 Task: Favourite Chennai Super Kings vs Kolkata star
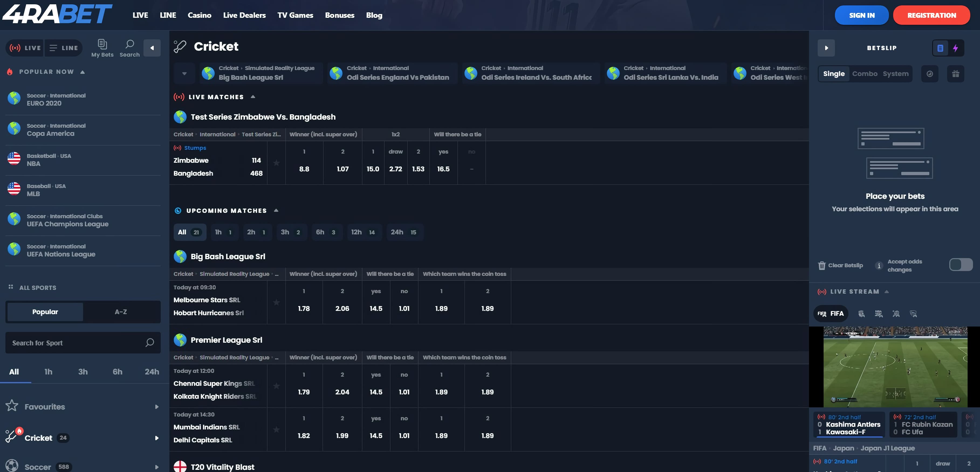point(277,386)
